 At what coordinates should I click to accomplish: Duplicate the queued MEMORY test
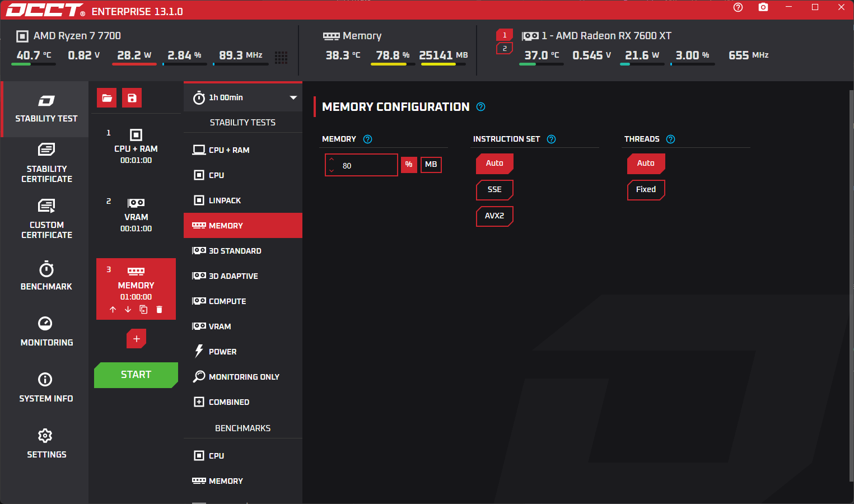pyautogui.click(x=143, y=310)
